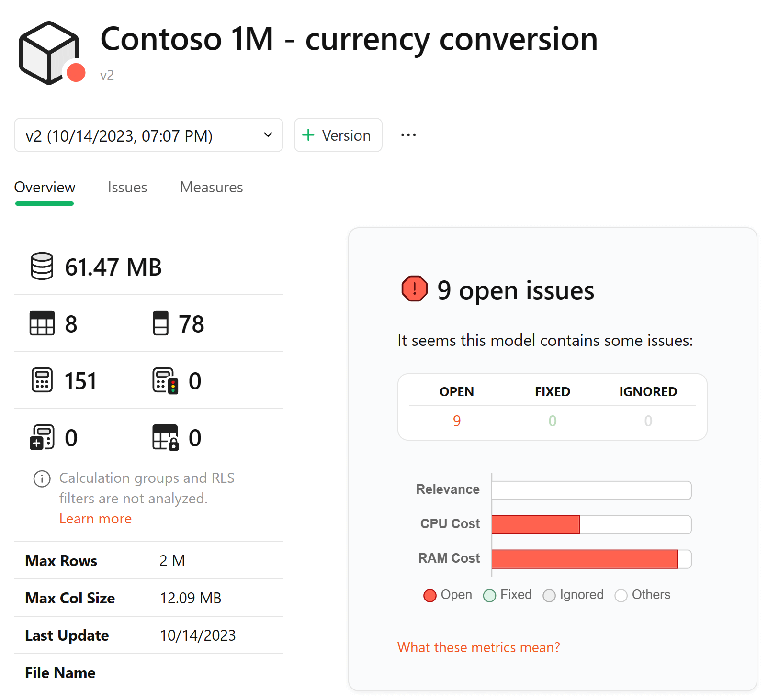This screenshot has width=768, height=700.
Task: Click the '151' measures count
Action: pos(80,381)
